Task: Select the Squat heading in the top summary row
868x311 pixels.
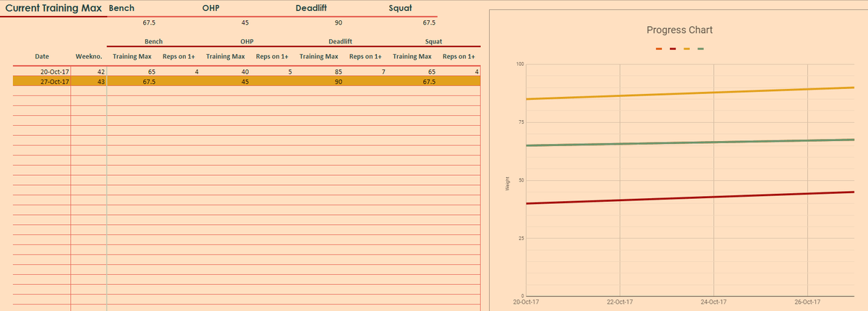Action: tap(400, 8)
